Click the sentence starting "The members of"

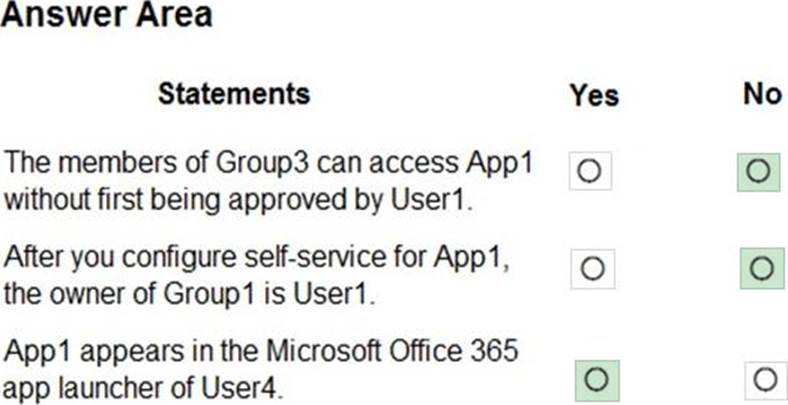[x=268, y=180]
